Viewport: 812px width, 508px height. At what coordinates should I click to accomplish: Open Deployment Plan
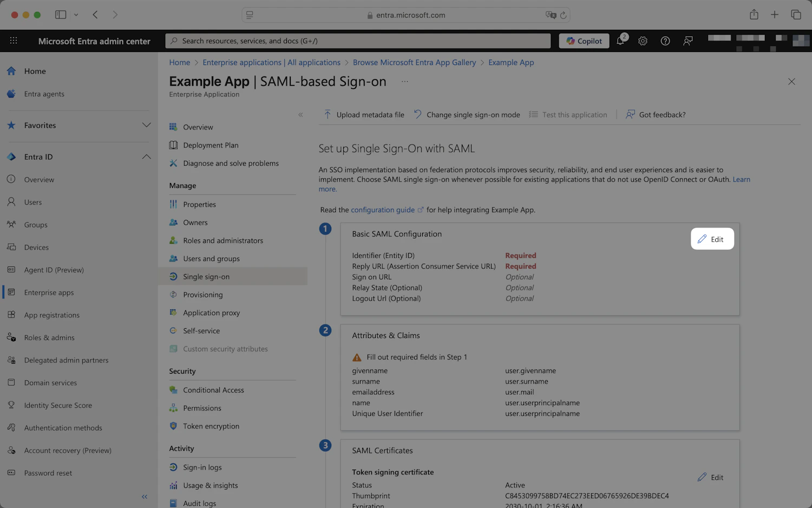tap(211, 145)
